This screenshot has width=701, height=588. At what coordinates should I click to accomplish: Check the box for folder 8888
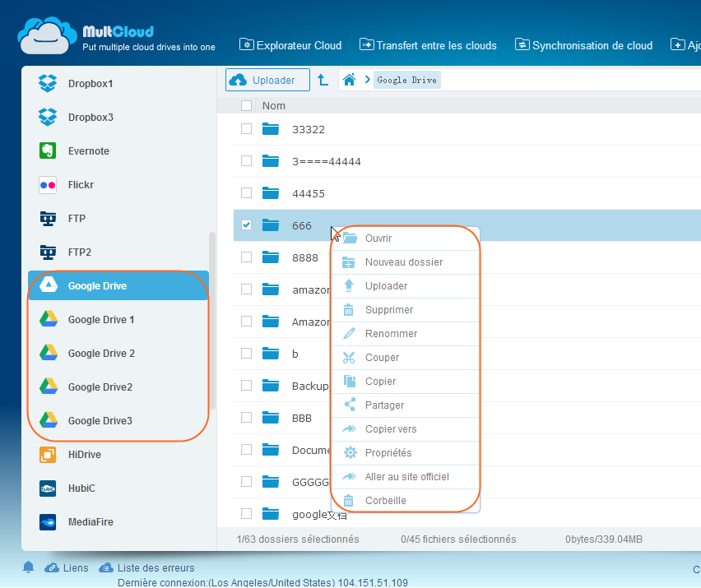246,257
